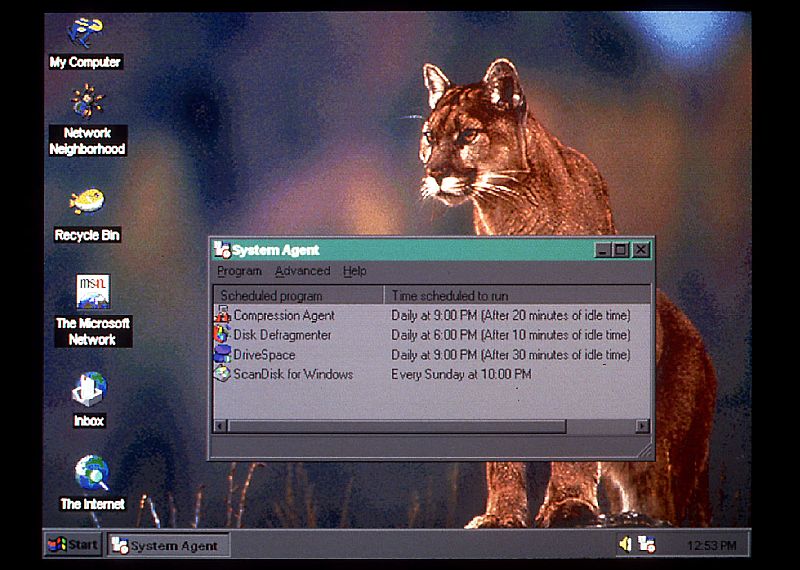Click the Recycle Bin icon label
Viewport: 800px width, 570px height.
pos(87,235)
